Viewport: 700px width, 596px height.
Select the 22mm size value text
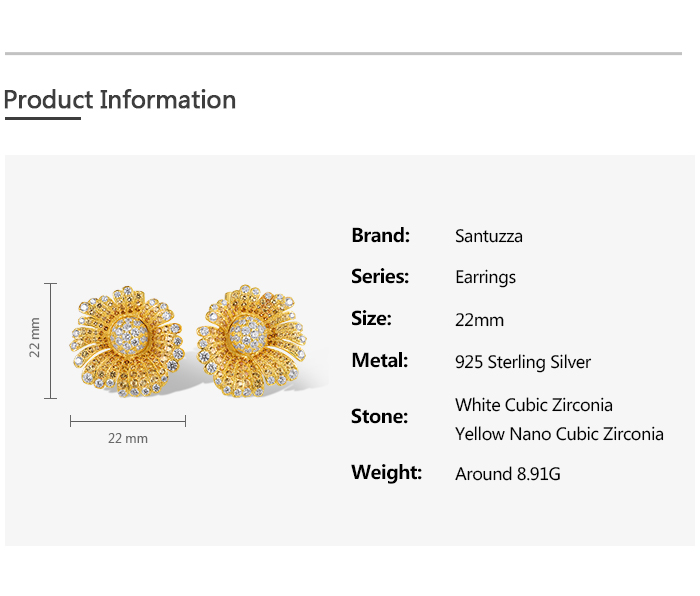pyautogui.click(x=479, y=320)
